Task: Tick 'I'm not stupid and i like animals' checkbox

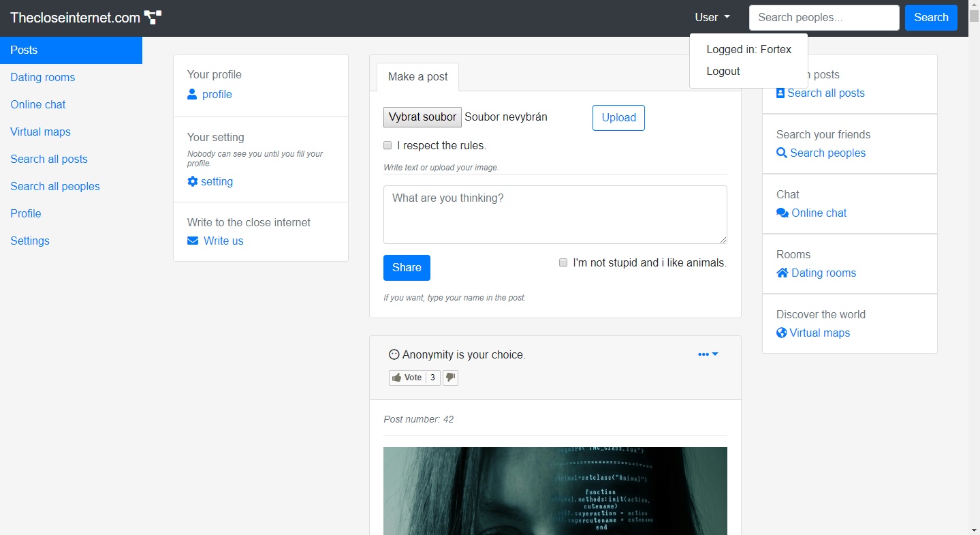Action: (563, 262)
